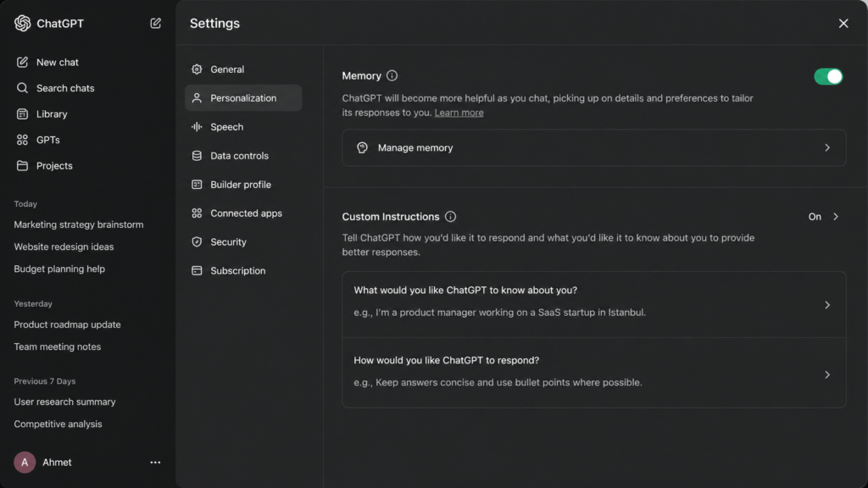
Task: Click the Data controls database icon
Action: 197,156
